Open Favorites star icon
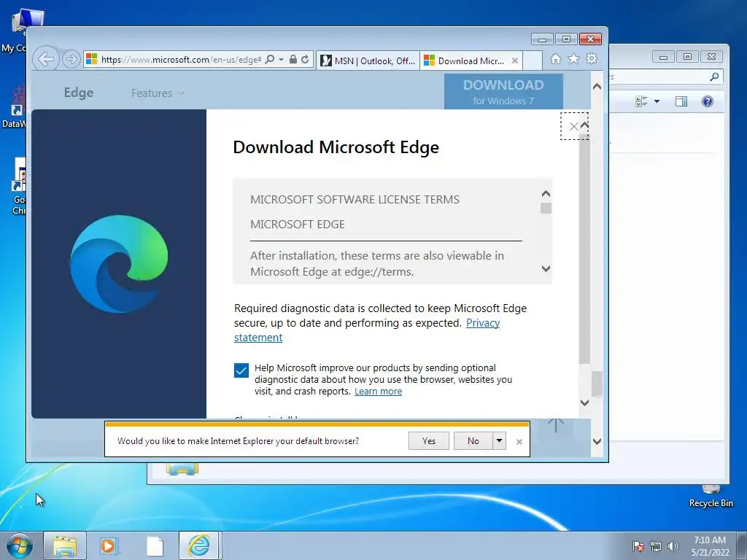 (x=573, y=58)
